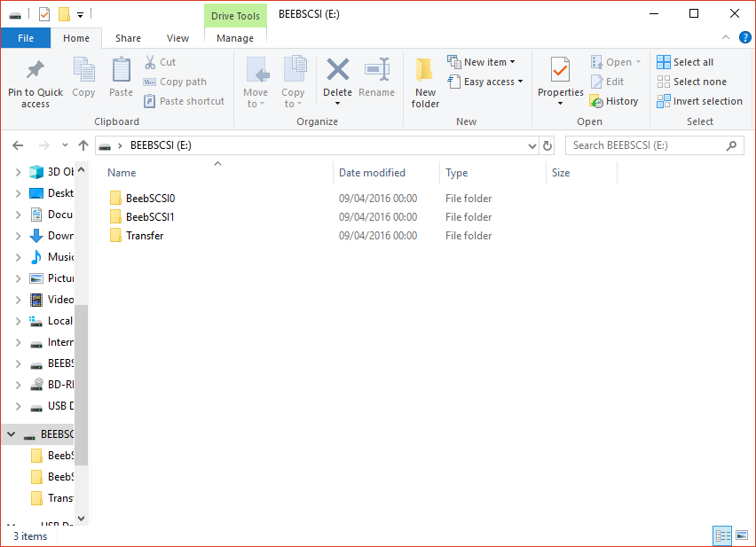The image size is (756, 547).
Task: Click the Open button in ribbon
Action: [616, 62]
